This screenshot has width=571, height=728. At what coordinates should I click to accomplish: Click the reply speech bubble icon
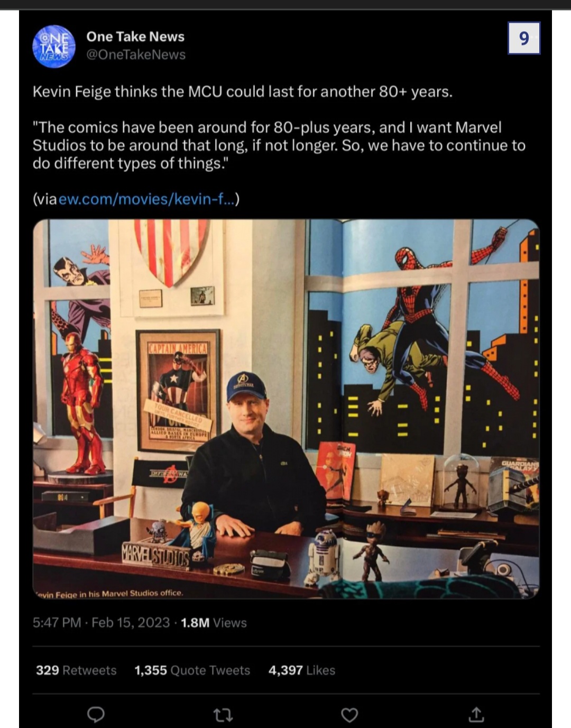(96, 714)
